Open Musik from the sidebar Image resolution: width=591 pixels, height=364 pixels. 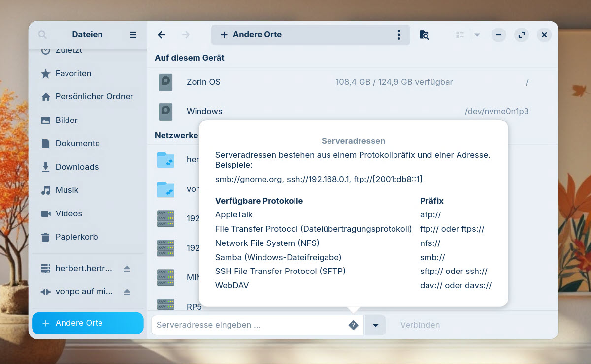point(67,190)
